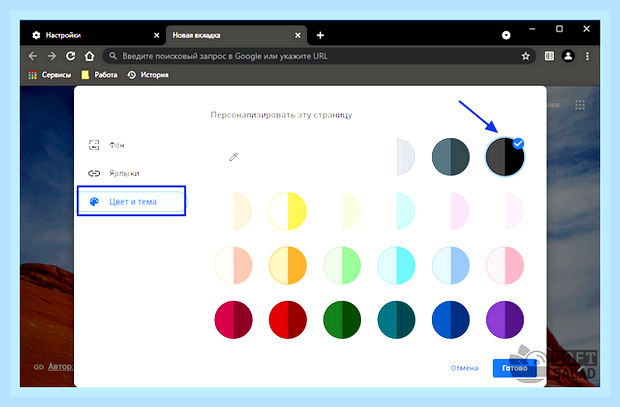Switch to the Настройки tab
The image size is (620, 407).
[x=94, y=35]
